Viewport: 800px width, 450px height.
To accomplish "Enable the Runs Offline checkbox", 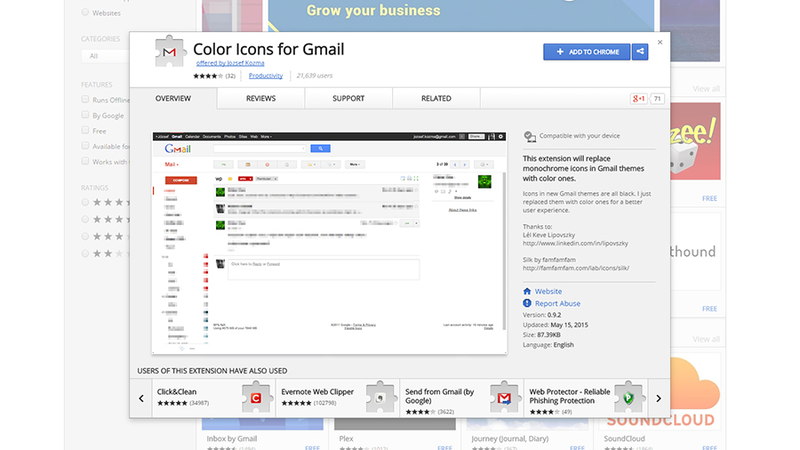I will click(85, 99).
